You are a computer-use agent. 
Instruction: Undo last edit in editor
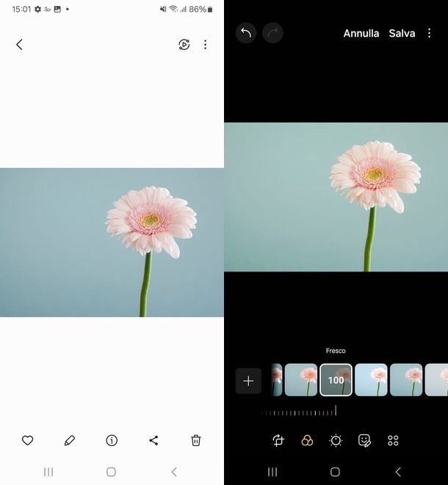point(246,33)
